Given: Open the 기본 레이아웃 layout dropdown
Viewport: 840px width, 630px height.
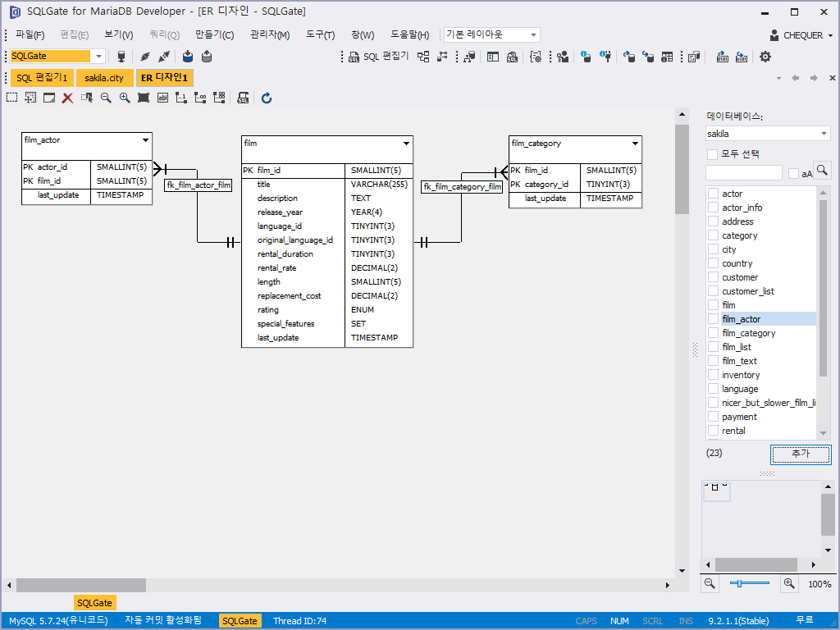Looking at the screenshot, I should tap(533, 34).
